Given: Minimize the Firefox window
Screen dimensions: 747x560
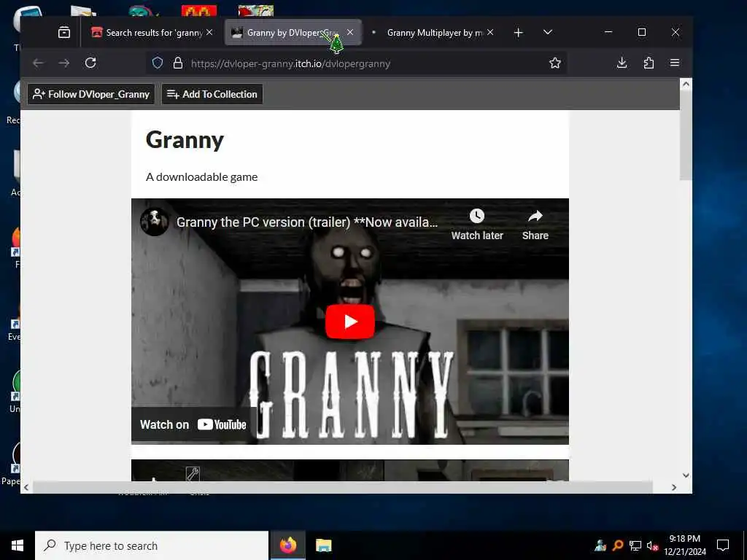Looking at the screenshot, I should 608,32.
